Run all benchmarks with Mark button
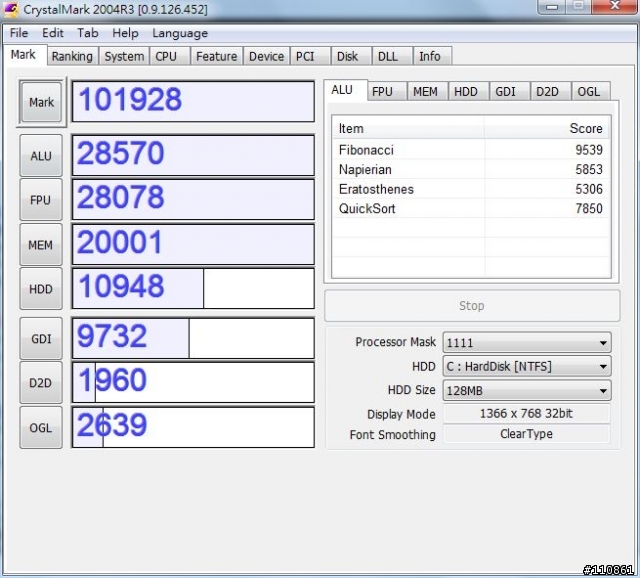The width and height of the screenshot is (640, 578). point(41,102)
